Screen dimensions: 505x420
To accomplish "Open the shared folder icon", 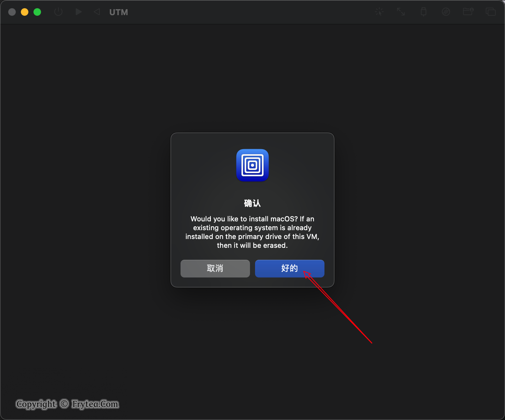I will pyautogui.click(x=468, y=12).
